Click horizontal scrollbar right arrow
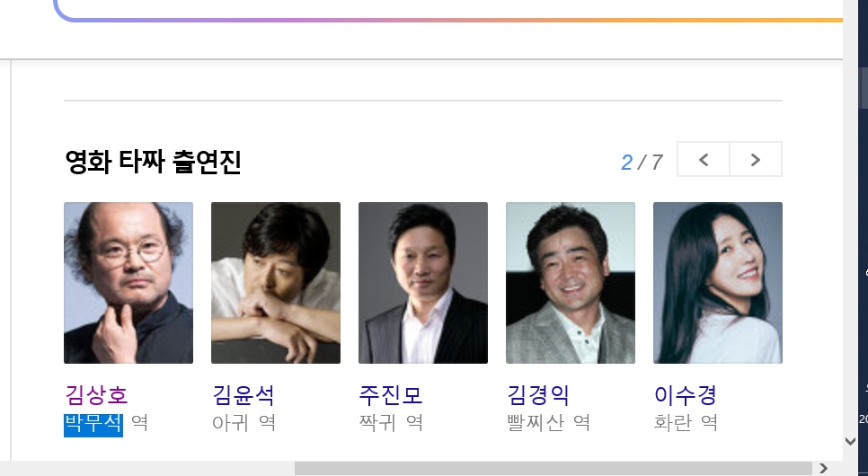 (823, 468)
